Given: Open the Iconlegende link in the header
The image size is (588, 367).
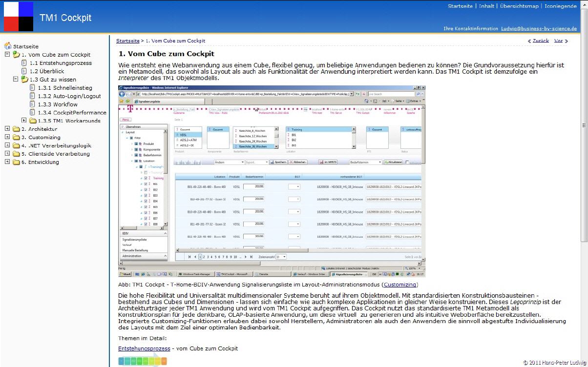Looking at the screenshot, I should tap(561, 6).
